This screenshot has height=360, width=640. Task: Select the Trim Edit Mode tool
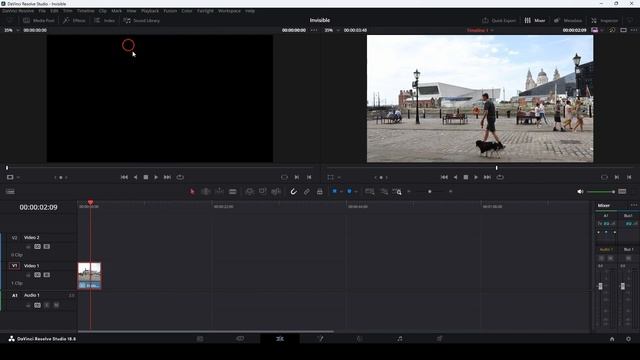pyautogui.click(x=206, y=191)
